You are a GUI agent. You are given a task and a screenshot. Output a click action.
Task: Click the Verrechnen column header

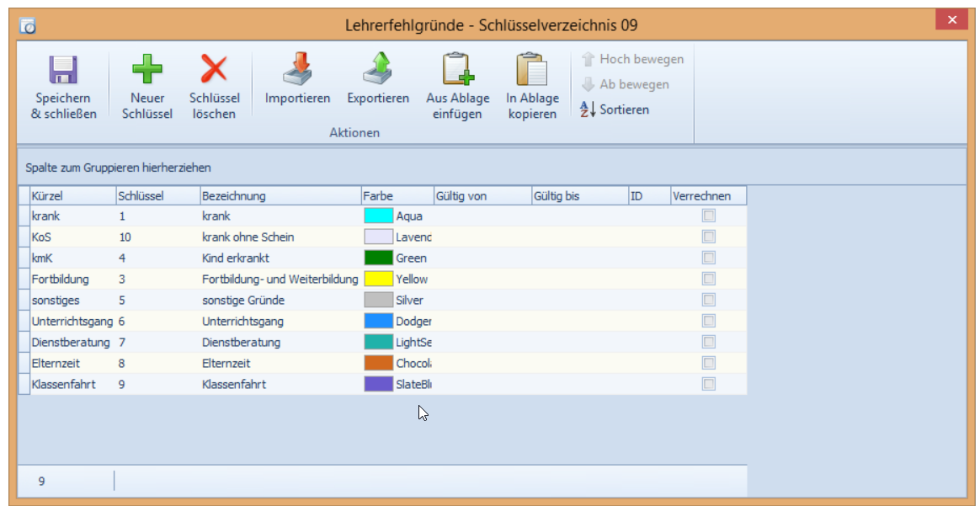709,195
